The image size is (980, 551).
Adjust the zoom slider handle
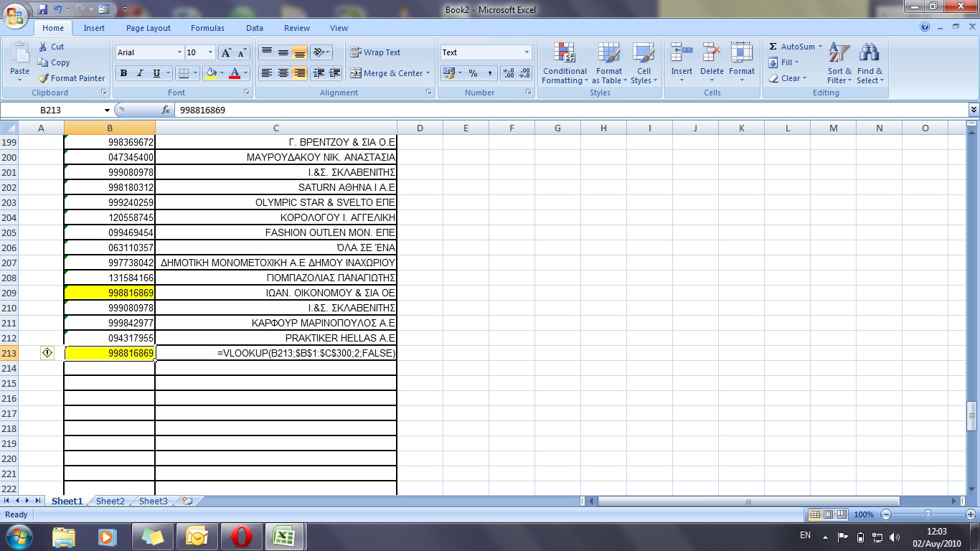pos(928,514)
